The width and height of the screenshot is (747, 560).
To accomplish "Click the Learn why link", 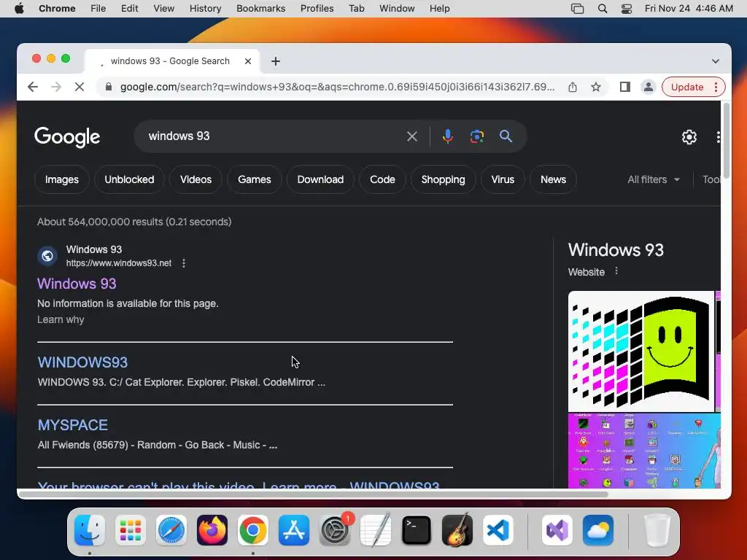I will [x=61, y=319].
